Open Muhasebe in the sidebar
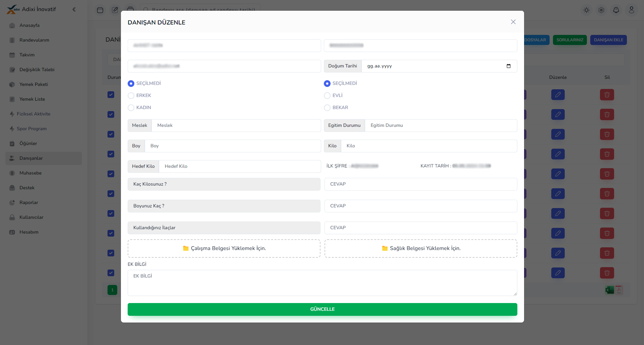The width and height of the screenshot is (644, 345). click(x=44, y=173)
